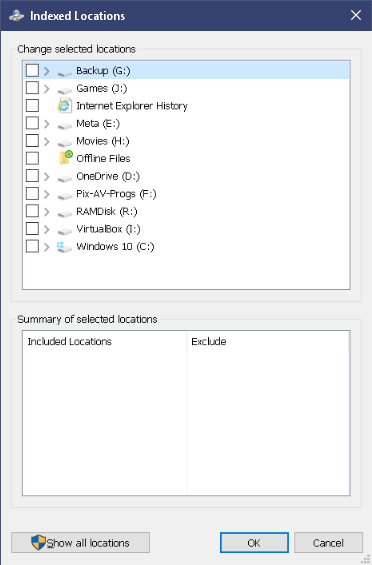Click the Indexed Locations title bar icon
The width and height of the screenshot is (372, 565).
(17, 16)
